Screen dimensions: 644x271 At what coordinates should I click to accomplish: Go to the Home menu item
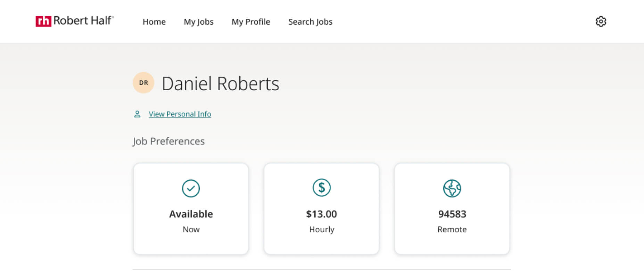pyautogui.click(x=154, y=22)
